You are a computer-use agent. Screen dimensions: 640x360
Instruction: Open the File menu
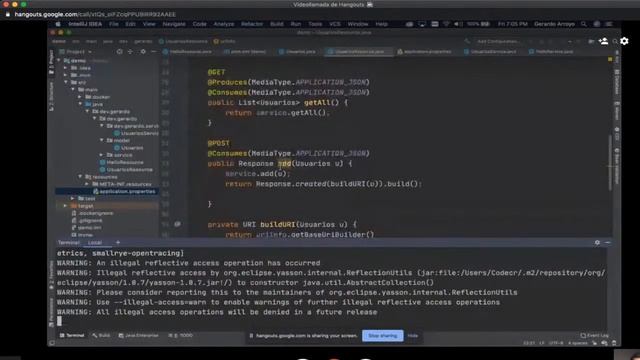point(114,24)
